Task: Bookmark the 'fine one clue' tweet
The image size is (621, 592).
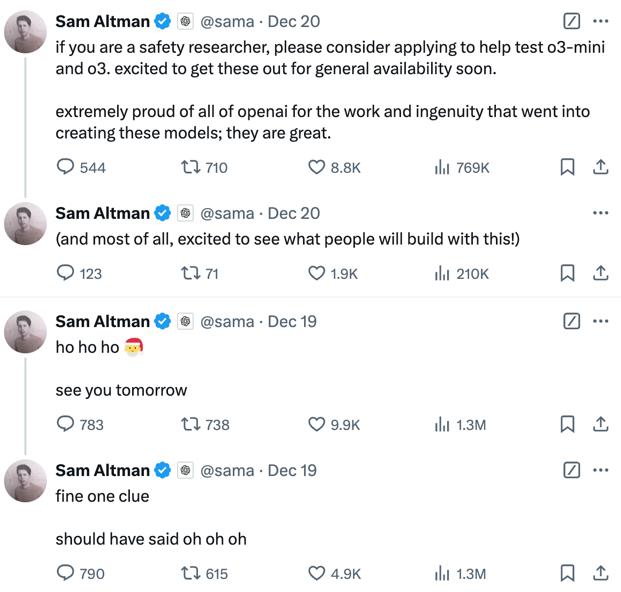Action: [x=567, y=573]
